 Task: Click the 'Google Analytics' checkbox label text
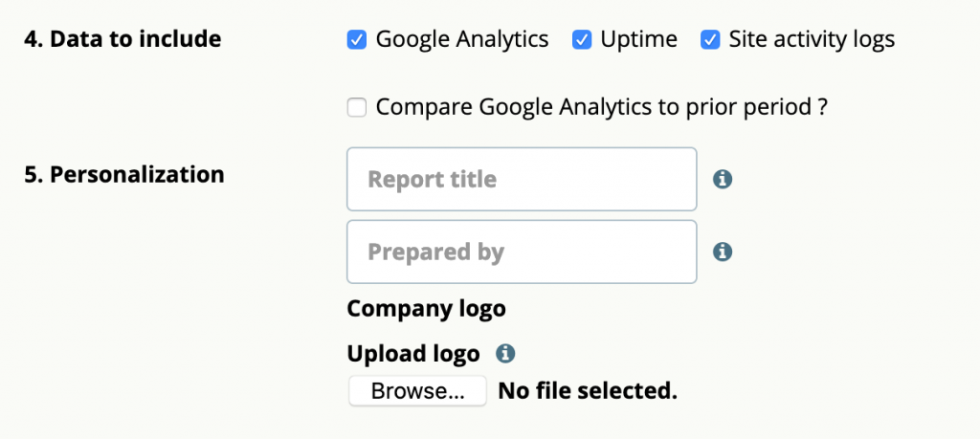click(462, 40)
